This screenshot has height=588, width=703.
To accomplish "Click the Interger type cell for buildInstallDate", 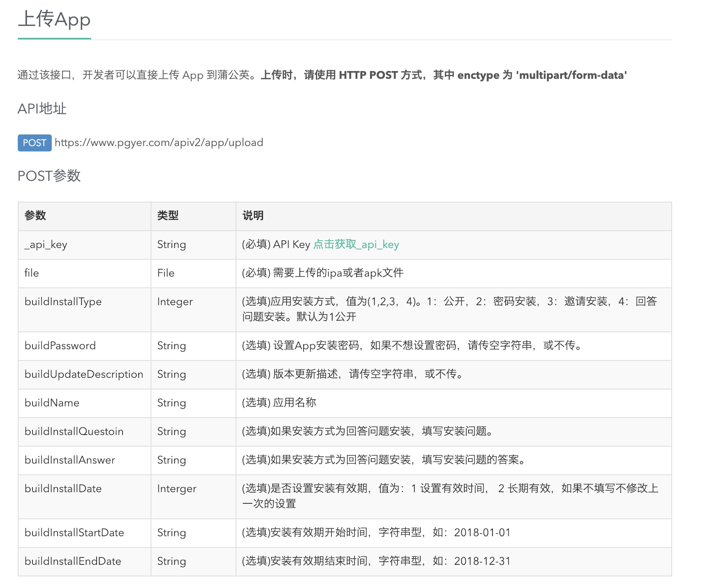I will pyautogui.click(x=194, y=497).
